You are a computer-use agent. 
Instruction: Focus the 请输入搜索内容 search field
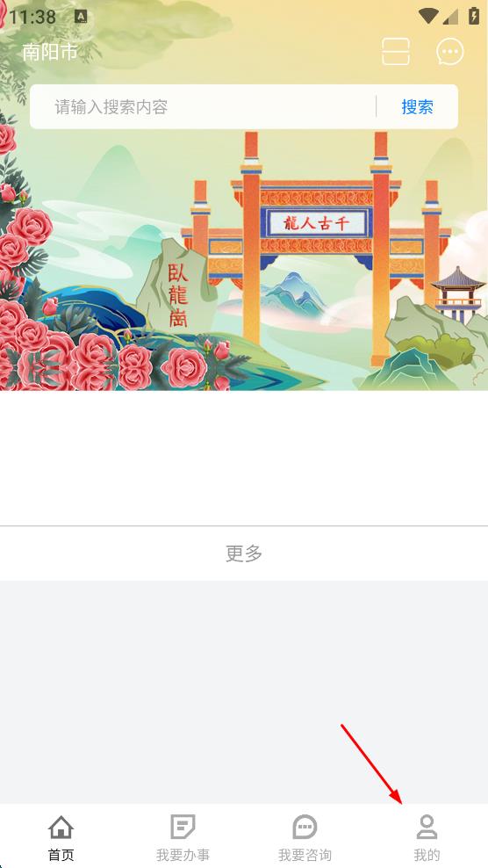(x=205, y=107)
